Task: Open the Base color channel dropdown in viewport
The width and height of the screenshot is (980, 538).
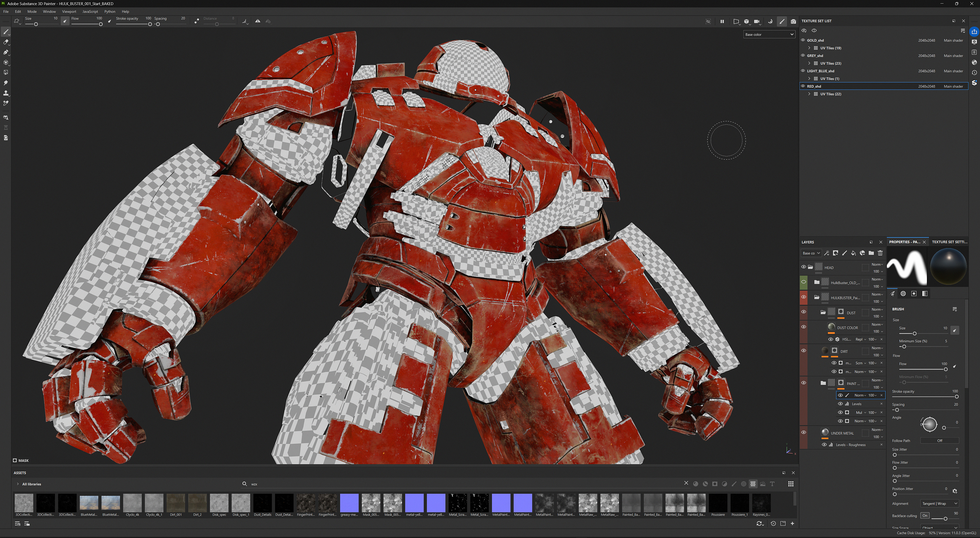Action: pos(769,35)
